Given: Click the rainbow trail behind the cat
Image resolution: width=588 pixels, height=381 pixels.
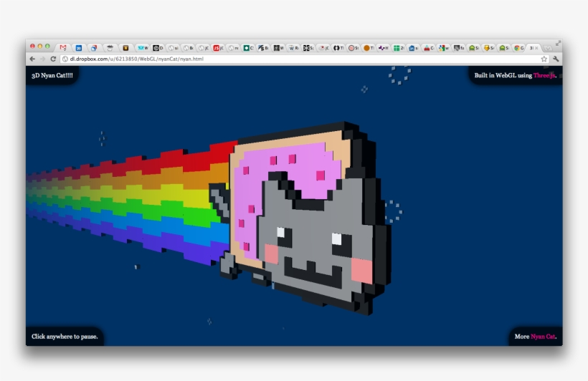Looking at the screenshot, I should point(128,202).
